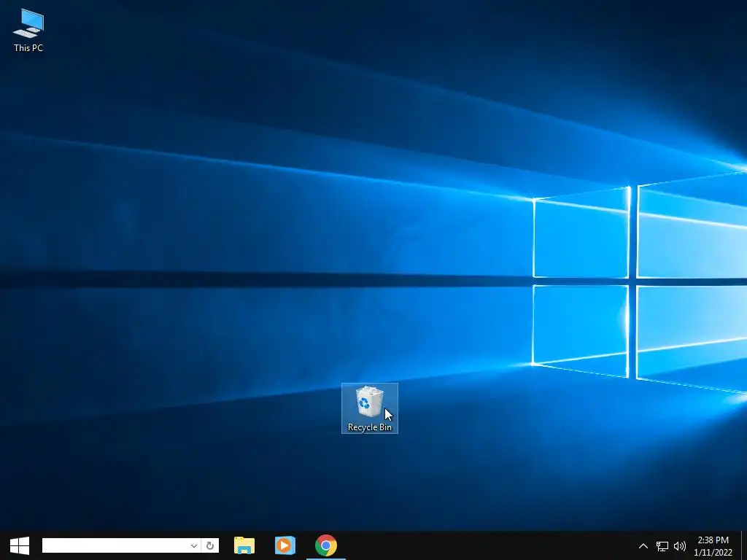Viewport: 747px width, 560px height.
Task: Expand the taskbar address bar dropdown arrow
Action: 194,545
